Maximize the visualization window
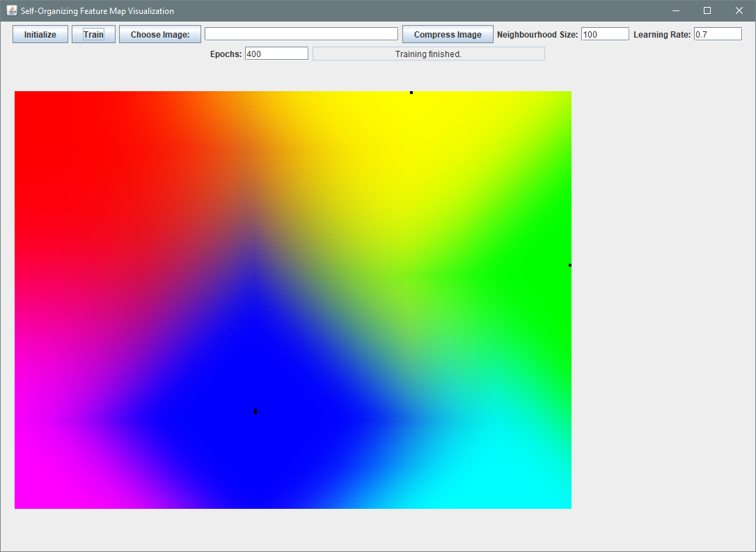 (x=707, y=10)
